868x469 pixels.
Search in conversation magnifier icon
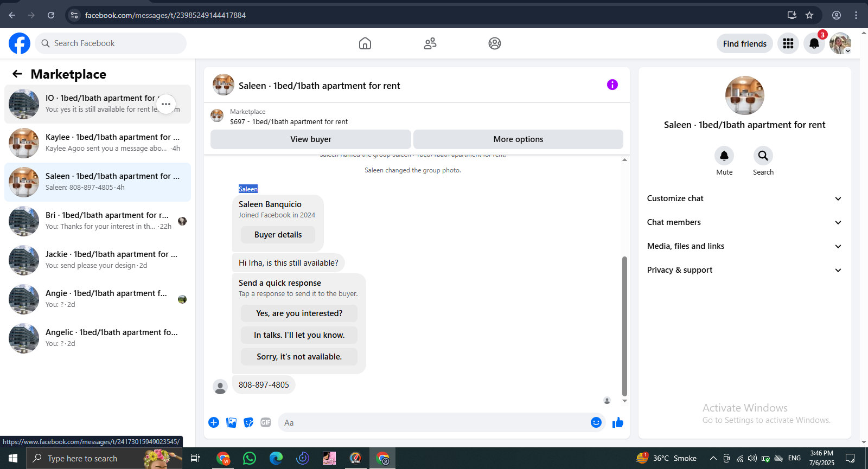coord(763,156)
